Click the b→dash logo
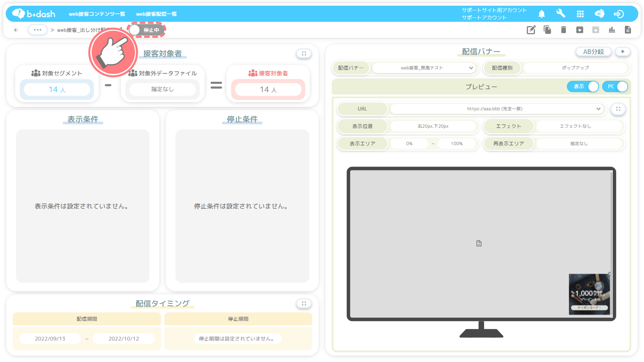Screen dimensions: 644x362 pos(33,14)
